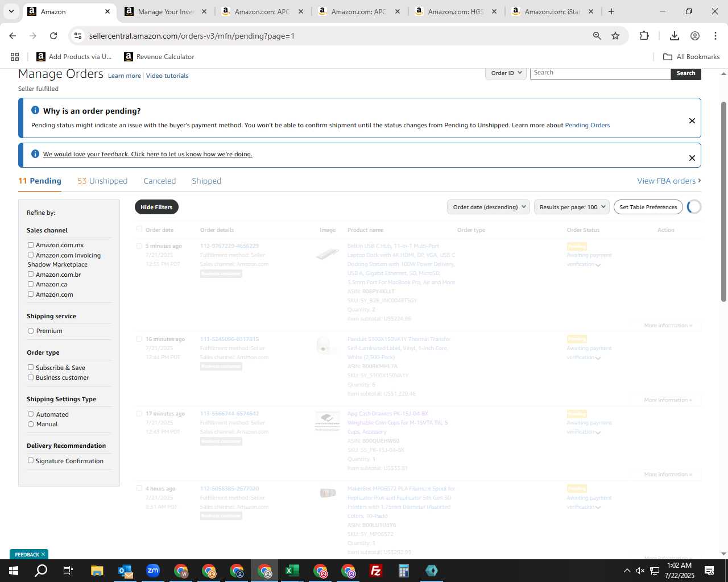View site information icon in address bar

(x=78, y=36)
